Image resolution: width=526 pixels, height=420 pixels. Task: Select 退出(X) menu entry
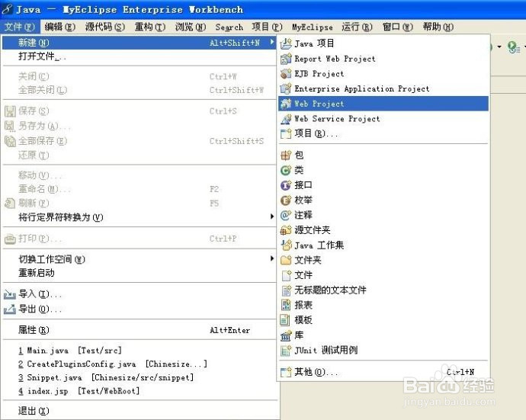click(x=139, y=411)
